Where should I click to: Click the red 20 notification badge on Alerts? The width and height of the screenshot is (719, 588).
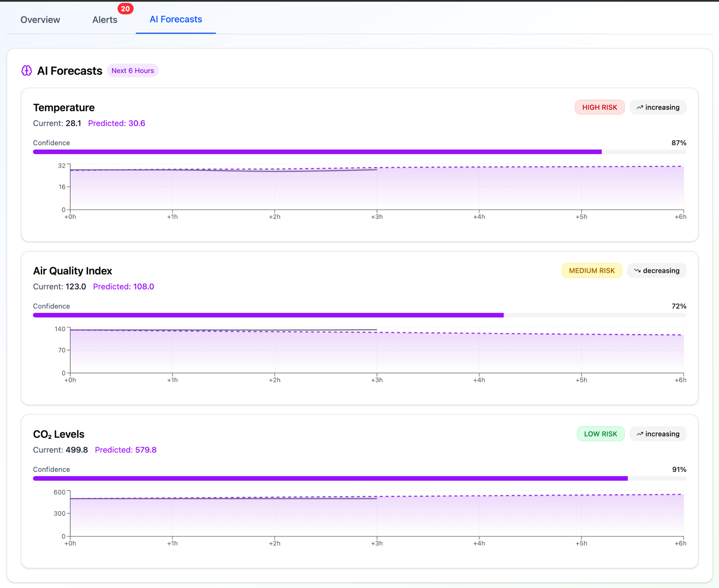click(x=125, y=8)
